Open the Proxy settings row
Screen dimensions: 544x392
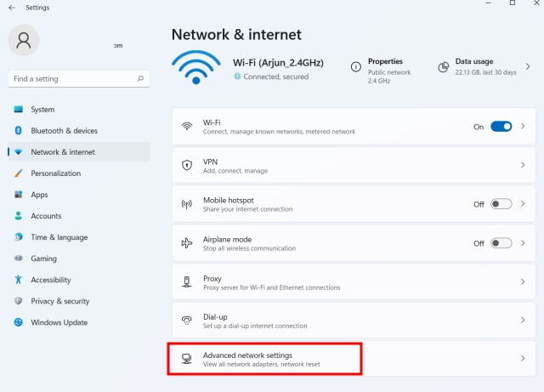(354, 281)
